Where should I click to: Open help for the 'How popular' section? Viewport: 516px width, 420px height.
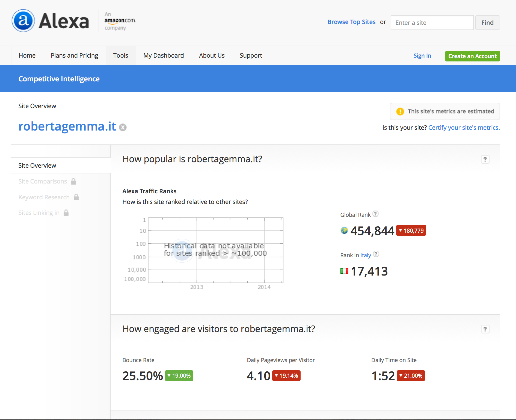point(485,159)
